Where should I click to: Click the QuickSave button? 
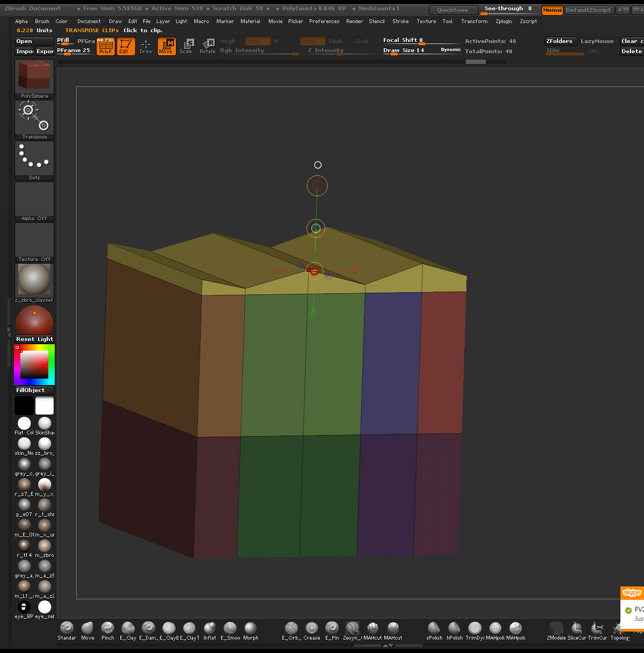point(452,10)
